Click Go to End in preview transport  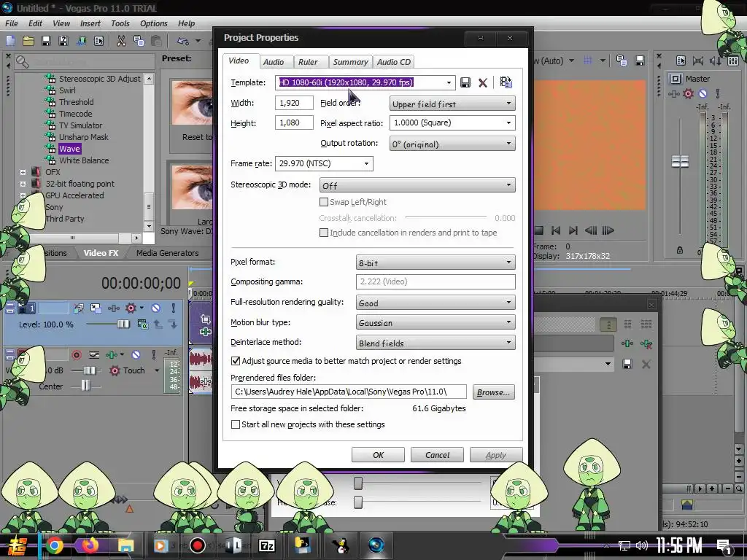coord(573,230)
